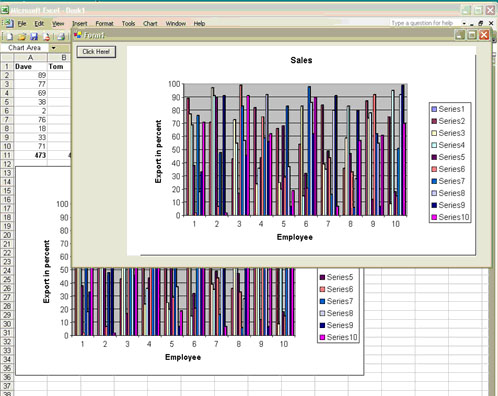This screenshot has height=396, width=498.
Task: Open the Window menu
Action: pos(176,24)
